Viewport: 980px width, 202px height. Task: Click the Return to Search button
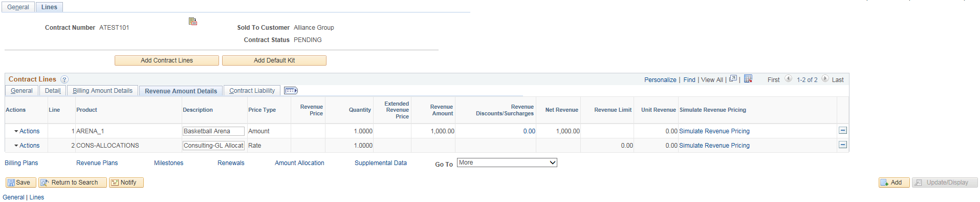[73, 183]
